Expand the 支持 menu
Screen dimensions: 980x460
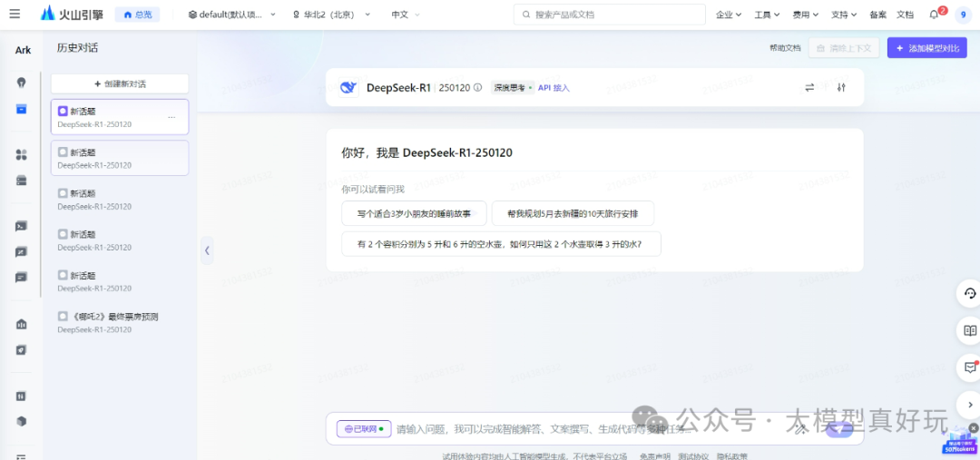pos(844,15)
